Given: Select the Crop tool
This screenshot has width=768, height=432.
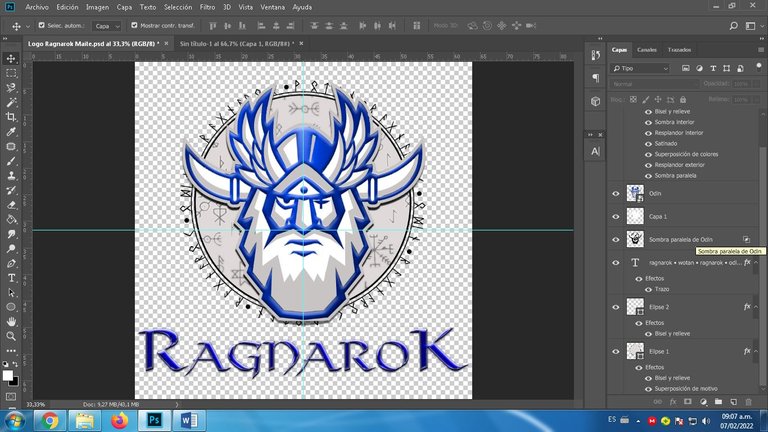Looking at the screenshot, I should [11, 117].
